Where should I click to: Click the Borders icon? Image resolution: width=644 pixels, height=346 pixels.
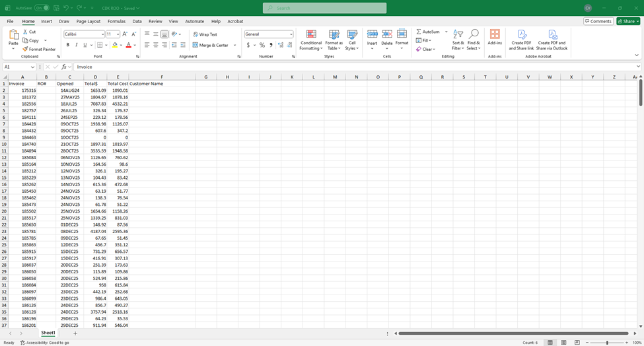point(100,45)
